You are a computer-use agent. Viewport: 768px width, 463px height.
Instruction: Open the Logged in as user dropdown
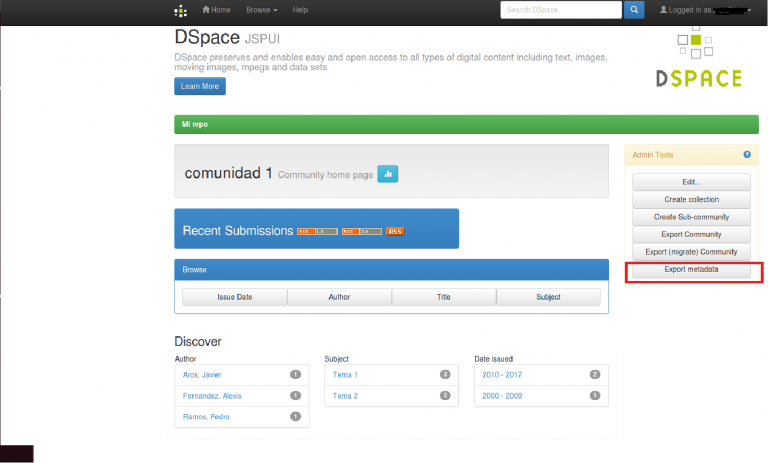pos(707,10)
